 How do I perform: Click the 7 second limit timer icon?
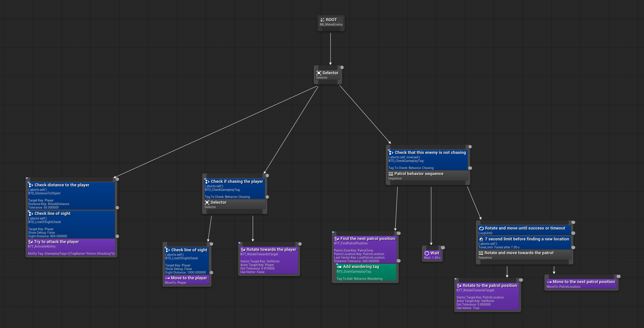tap(481, 239)
